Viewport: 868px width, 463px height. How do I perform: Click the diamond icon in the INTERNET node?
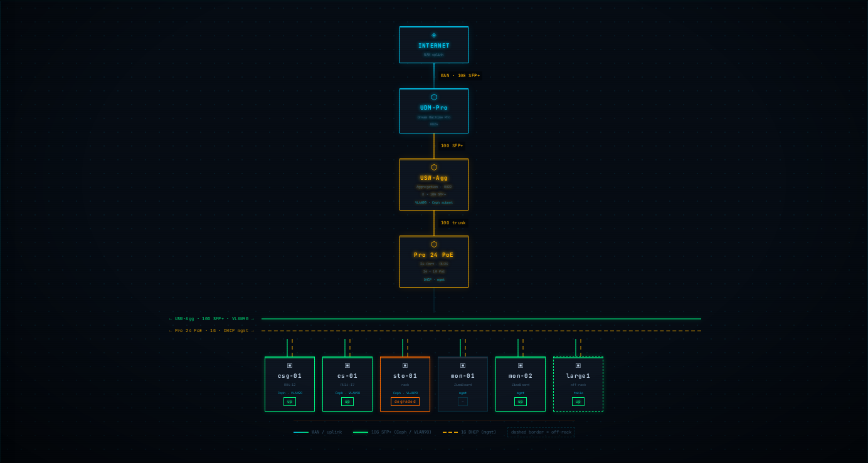pyautogui.click(x=434, y=35)
